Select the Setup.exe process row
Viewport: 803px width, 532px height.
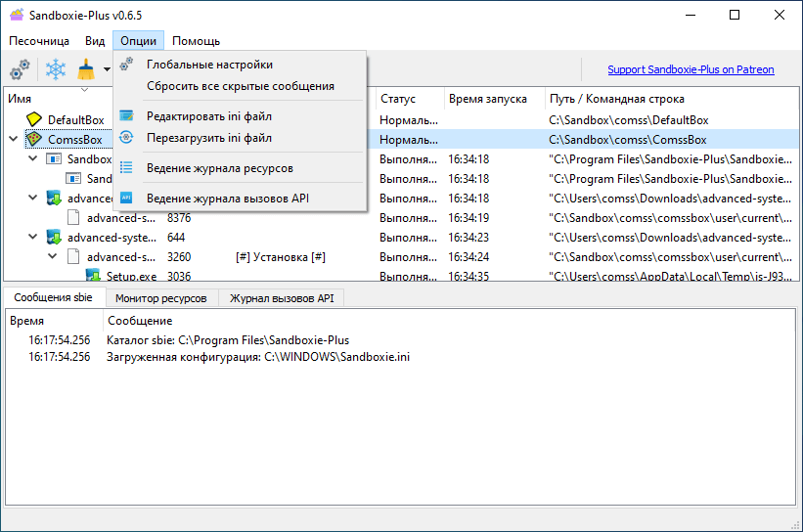131,277
